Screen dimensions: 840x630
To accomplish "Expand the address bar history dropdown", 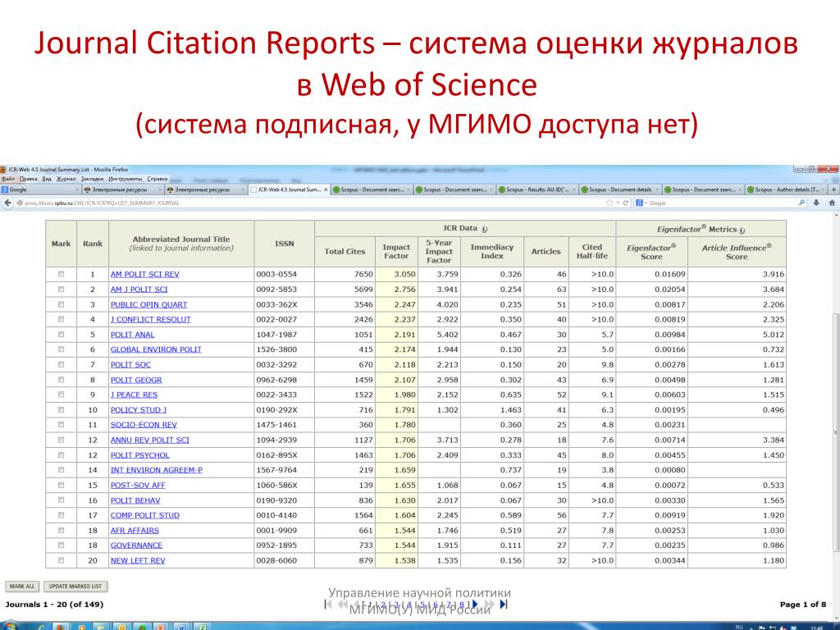I will [x=618, y=203].
